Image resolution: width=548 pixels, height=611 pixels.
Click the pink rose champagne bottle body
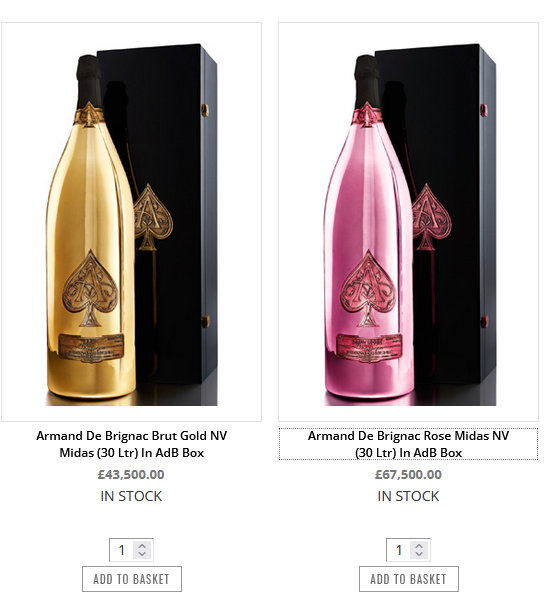point(369,234)
